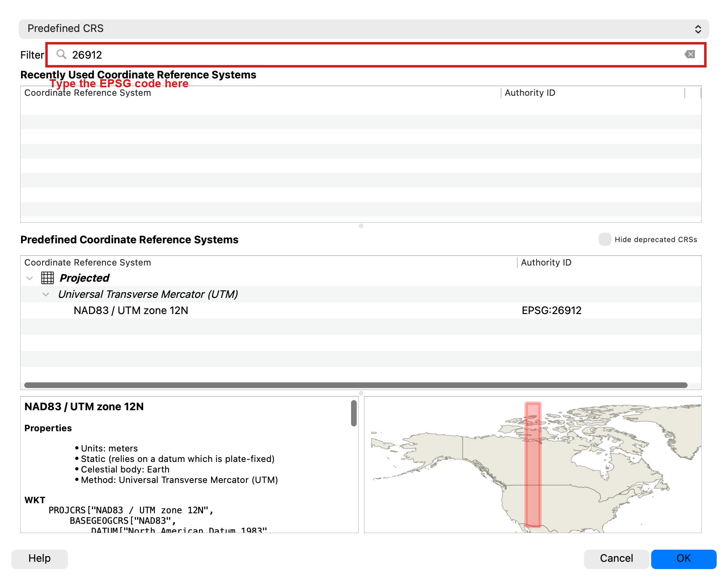
Task: Toggle the Hide deprecated CRSs checkbox
Action: click(605, 239)
